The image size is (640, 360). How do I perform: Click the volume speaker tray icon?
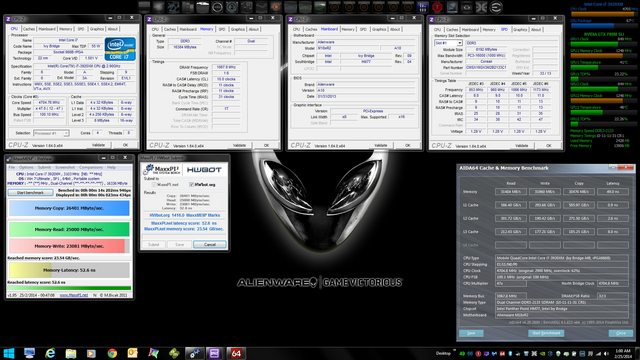606,353
